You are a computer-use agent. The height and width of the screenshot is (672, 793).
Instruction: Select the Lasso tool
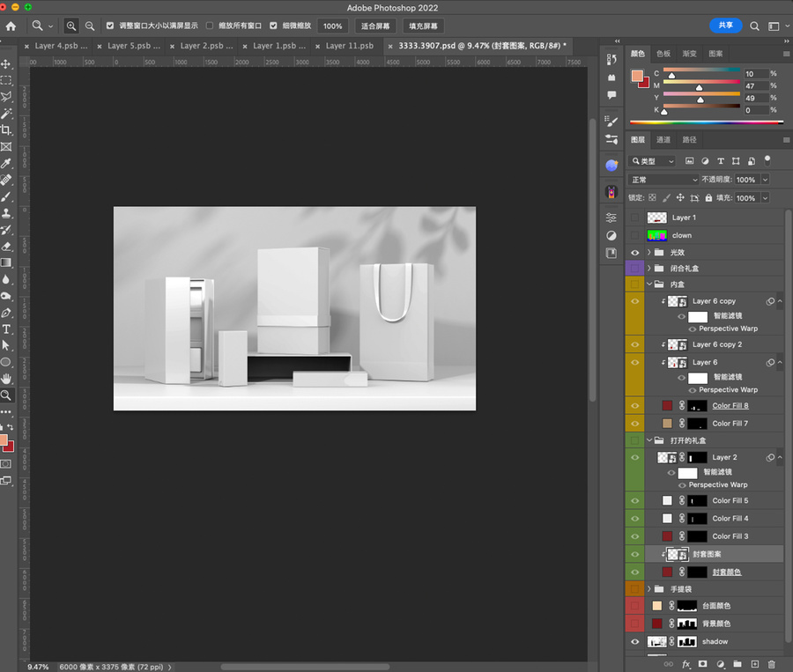tap(6, 97)
